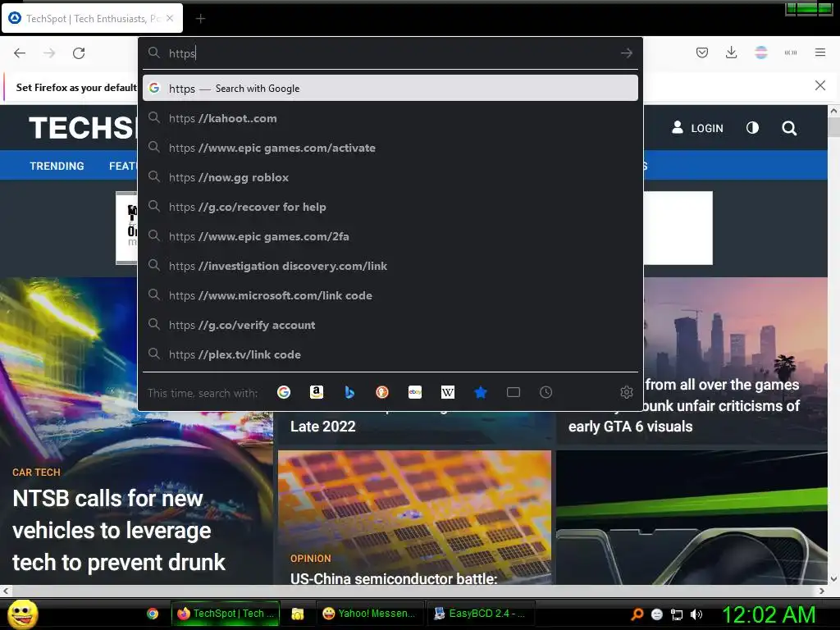Image resolution: width=840 pixels, height=630 pixels.
Task: Select microsoft.com/link code suggestion
Action: coord(390,294)
